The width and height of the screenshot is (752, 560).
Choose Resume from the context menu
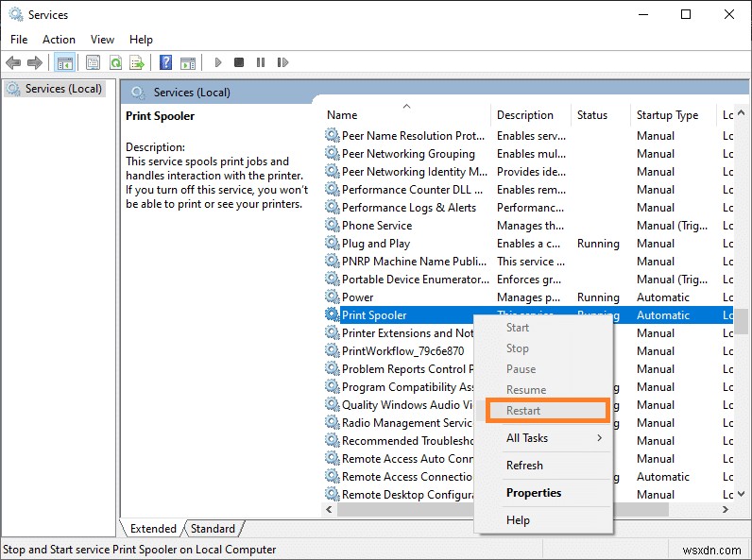[x=543, y=390]
